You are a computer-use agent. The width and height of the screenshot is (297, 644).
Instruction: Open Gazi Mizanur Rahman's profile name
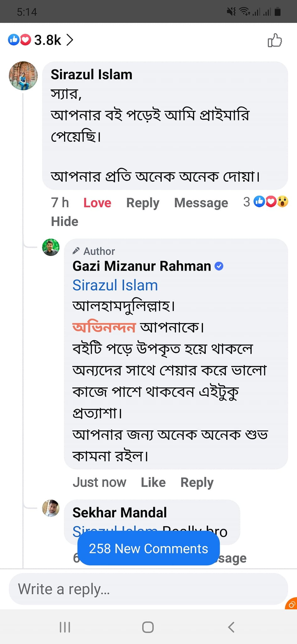pyautogui.click(x=142, y=266)
